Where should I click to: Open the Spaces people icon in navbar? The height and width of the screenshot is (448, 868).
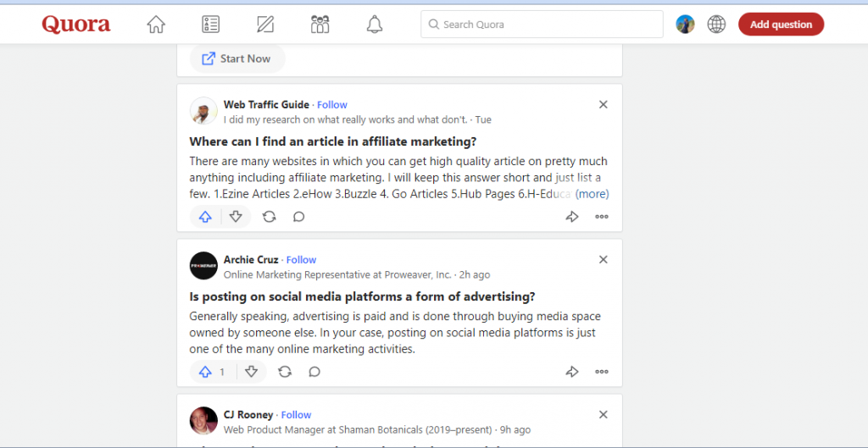tap(320, 25)
